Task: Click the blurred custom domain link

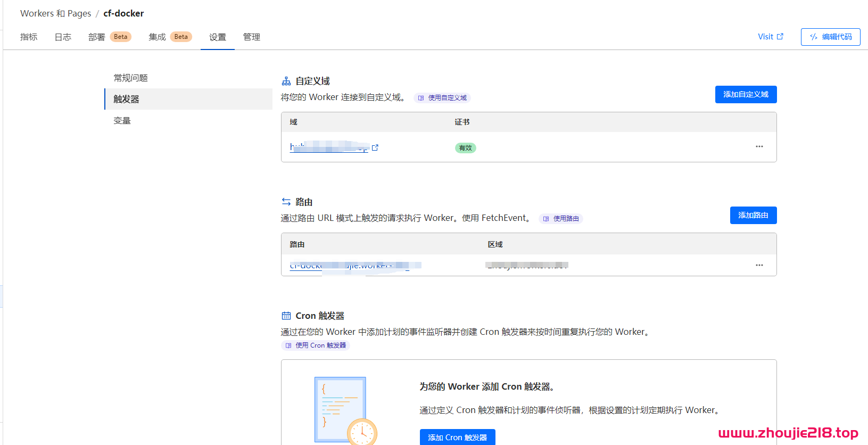Action: pos(329,147)
